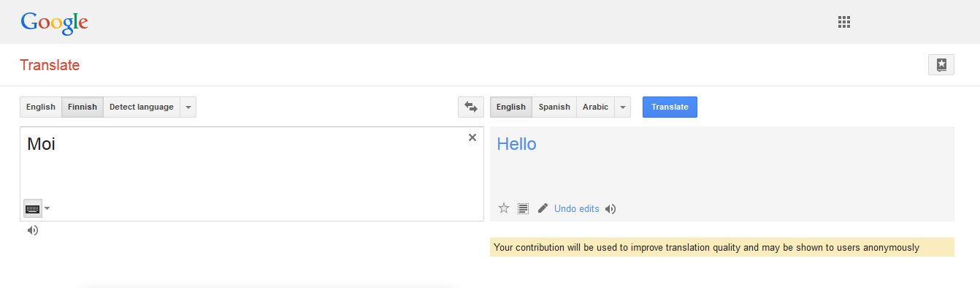Set target language to Arabic
The image size is (980, 288).
(x=595, y=107)
